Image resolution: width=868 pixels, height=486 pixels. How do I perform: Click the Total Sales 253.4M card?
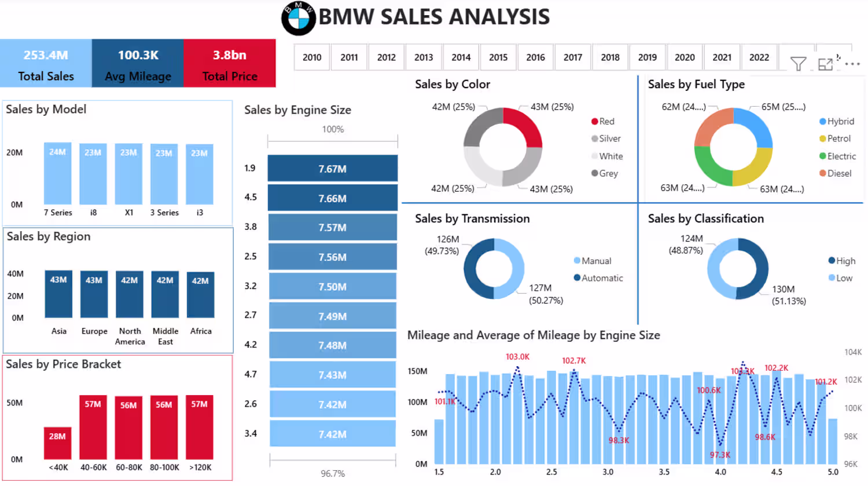46,64
